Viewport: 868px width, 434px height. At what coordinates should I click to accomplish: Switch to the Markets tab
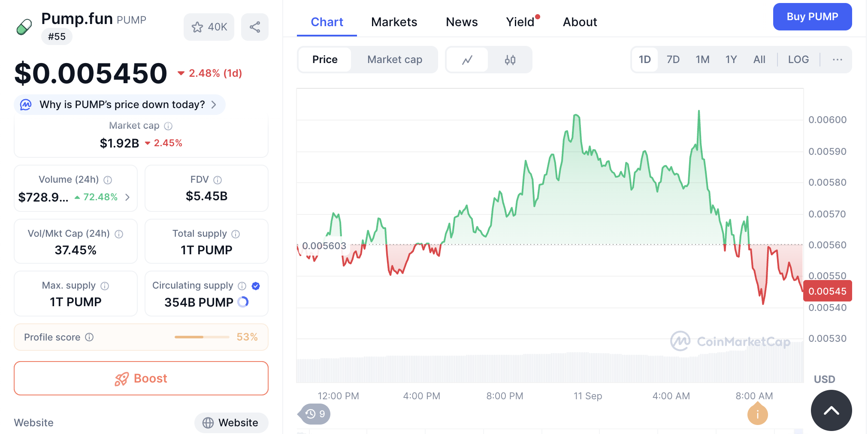tap(394, 22)
